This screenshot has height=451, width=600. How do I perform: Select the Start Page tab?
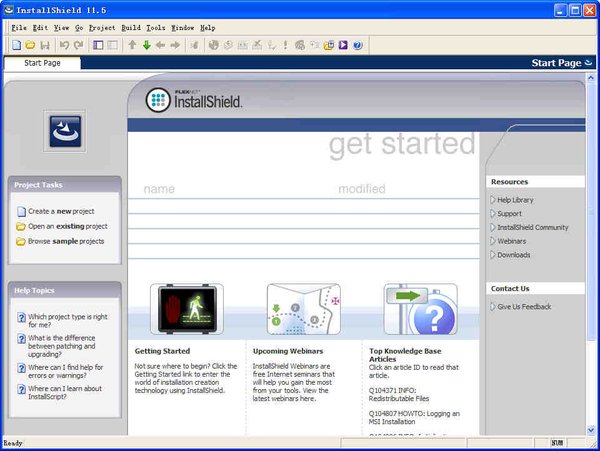(x=42, y=63)
